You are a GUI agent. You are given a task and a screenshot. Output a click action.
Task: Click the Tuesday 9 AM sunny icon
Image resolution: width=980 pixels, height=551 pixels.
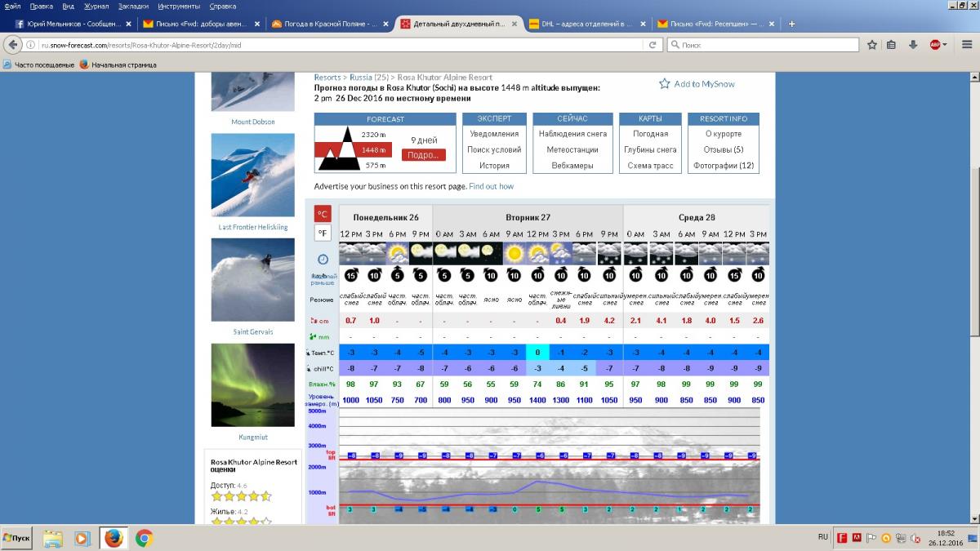pos(514,252)
